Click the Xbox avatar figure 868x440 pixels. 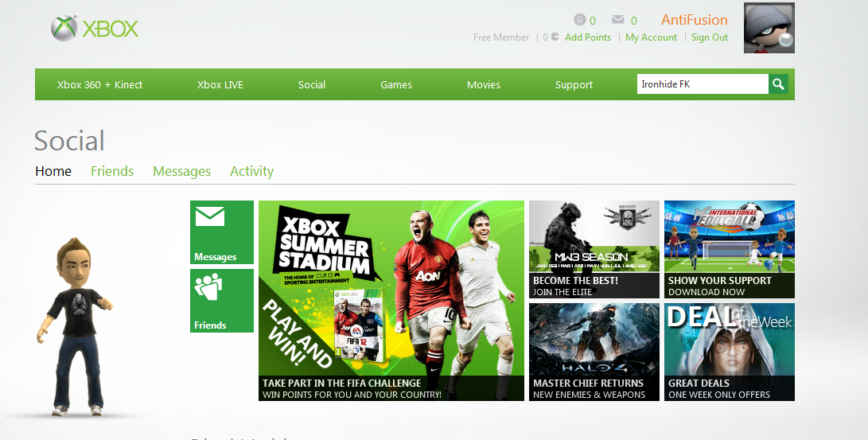(x=75, y=326)
